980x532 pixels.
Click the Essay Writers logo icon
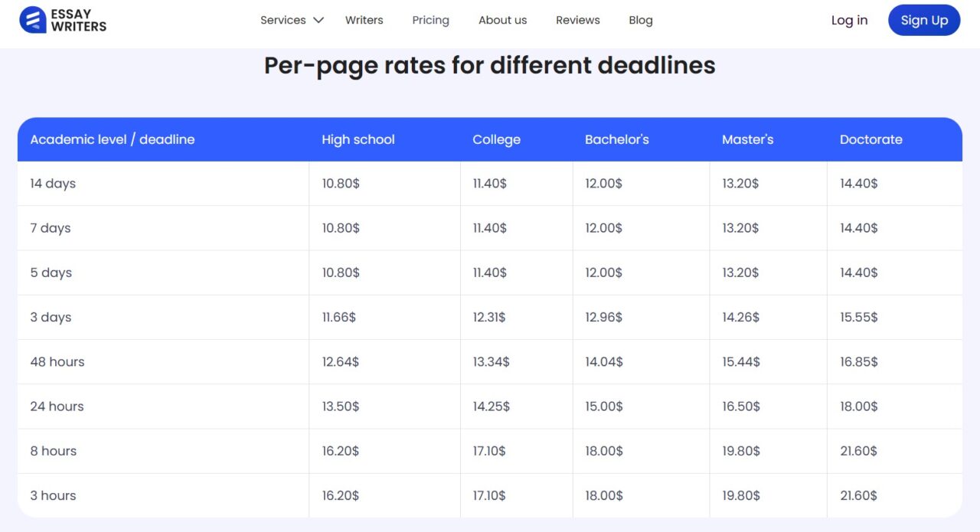point(33,20)
